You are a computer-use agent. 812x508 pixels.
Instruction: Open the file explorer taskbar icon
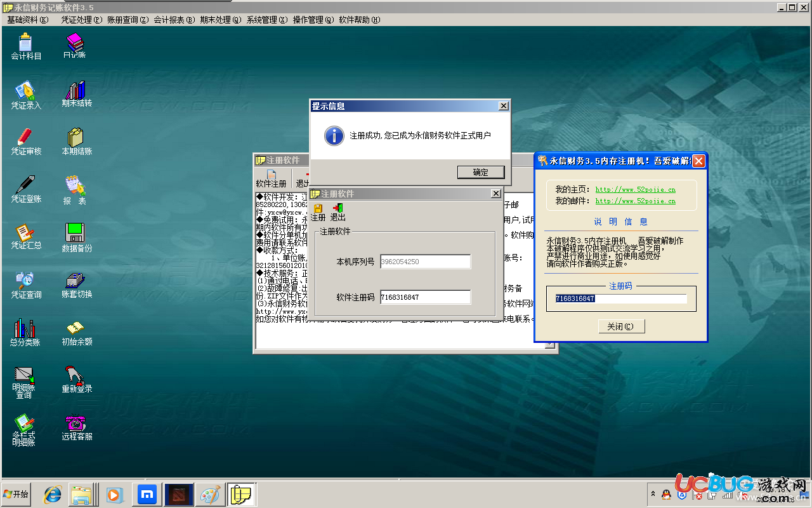click(x=82, y=494)
